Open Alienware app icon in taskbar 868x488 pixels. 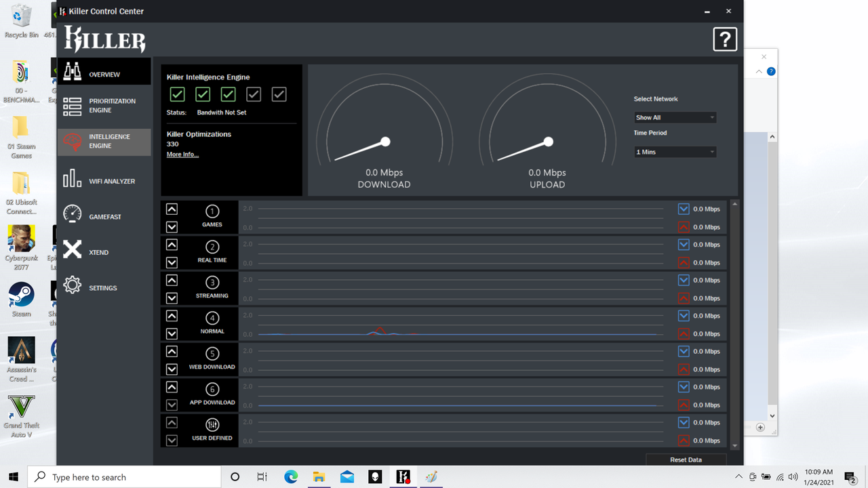(x=375, y=477)
